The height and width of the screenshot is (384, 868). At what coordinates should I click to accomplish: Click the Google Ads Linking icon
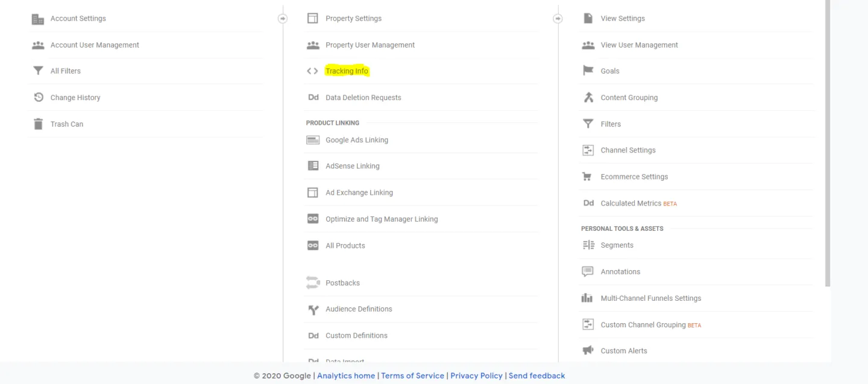tap(313, 139)
